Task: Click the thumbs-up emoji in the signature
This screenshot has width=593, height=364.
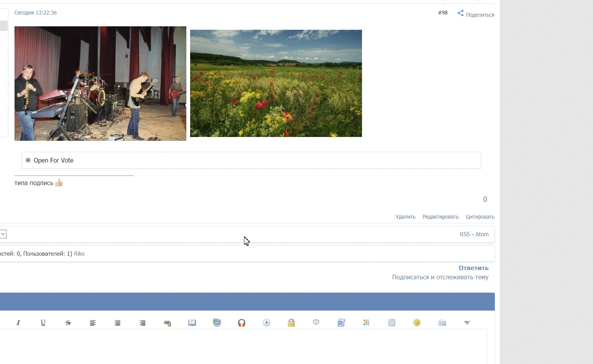Action: [x=59, y=183]
